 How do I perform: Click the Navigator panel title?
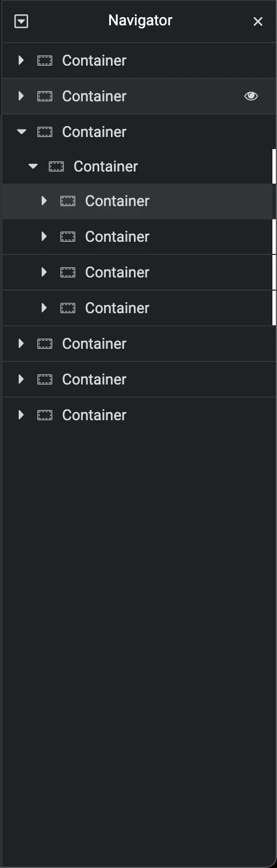pyautogui.click(x=140, y=21)
